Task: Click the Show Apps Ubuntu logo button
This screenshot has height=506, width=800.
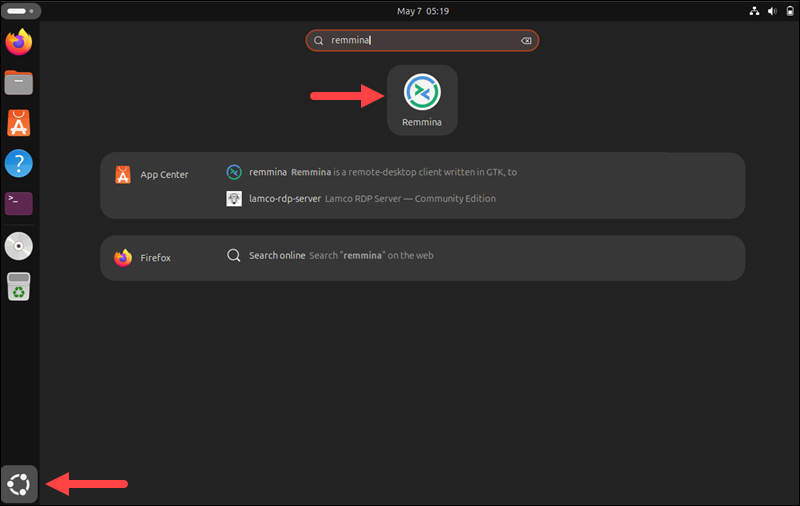Action: [x=19, y=484]
